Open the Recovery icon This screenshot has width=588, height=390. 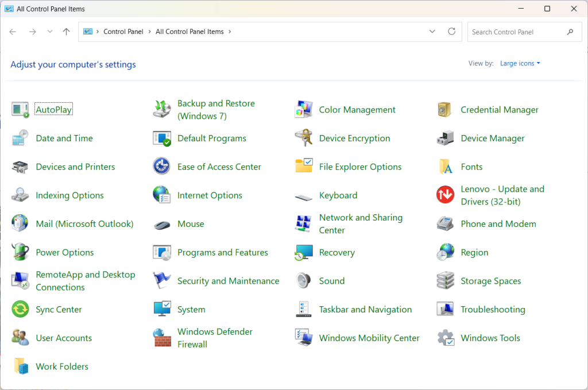304,252
